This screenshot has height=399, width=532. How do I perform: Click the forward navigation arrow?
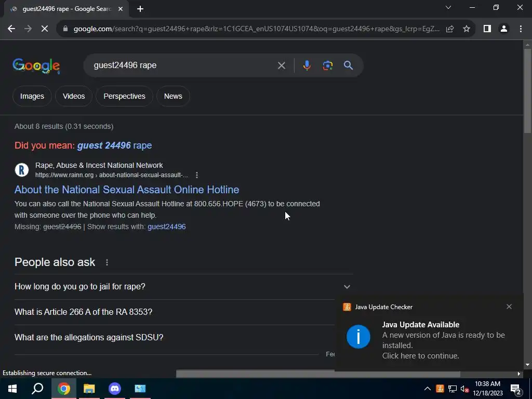click(x=28, y=29)
